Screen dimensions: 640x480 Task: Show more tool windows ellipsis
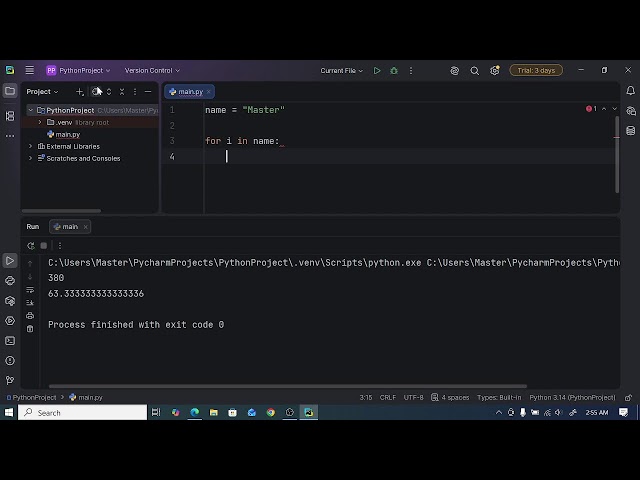10,136
